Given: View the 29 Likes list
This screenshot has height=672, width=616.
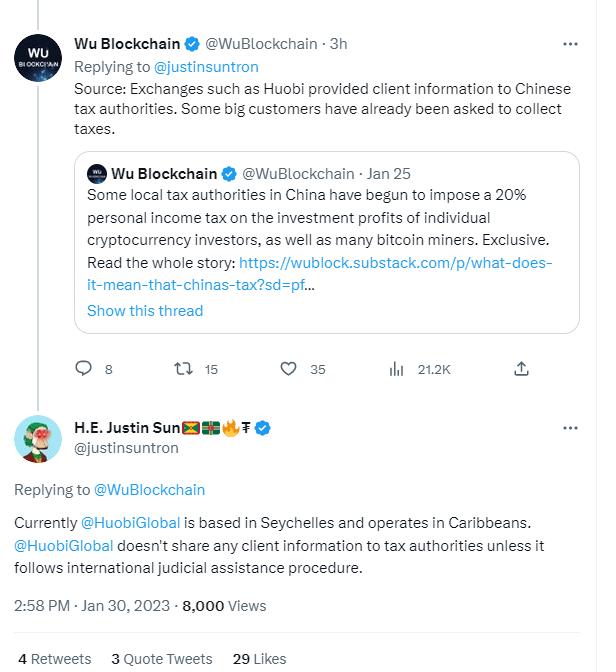Looking at the screenshot, I should pos(259,659).
